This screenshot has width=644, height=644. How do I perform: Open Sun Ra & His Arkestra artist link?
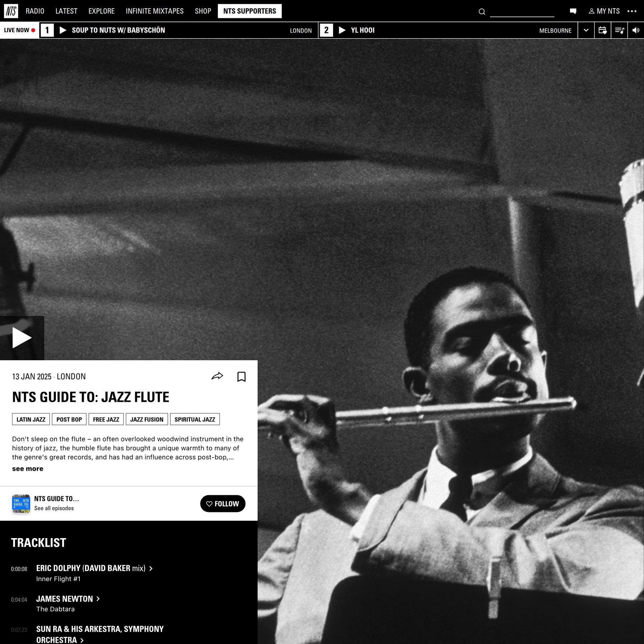coord(100,634)
